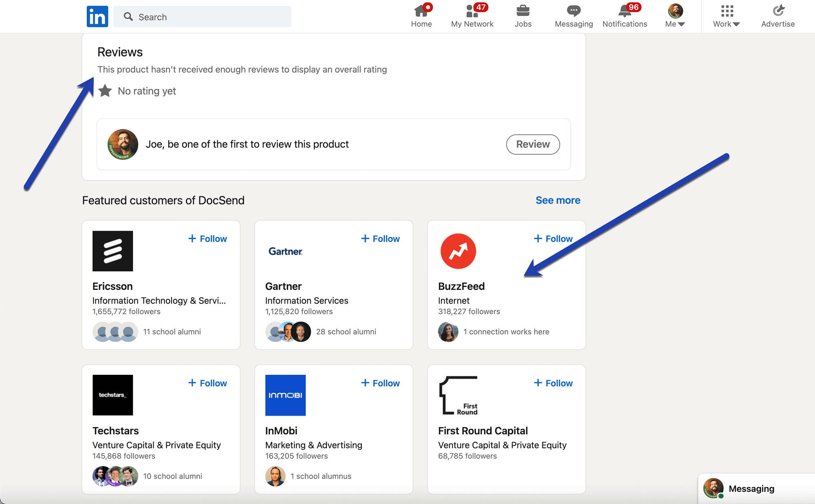
Task: Go to Home in navigation bar
Action: (421, 16)
